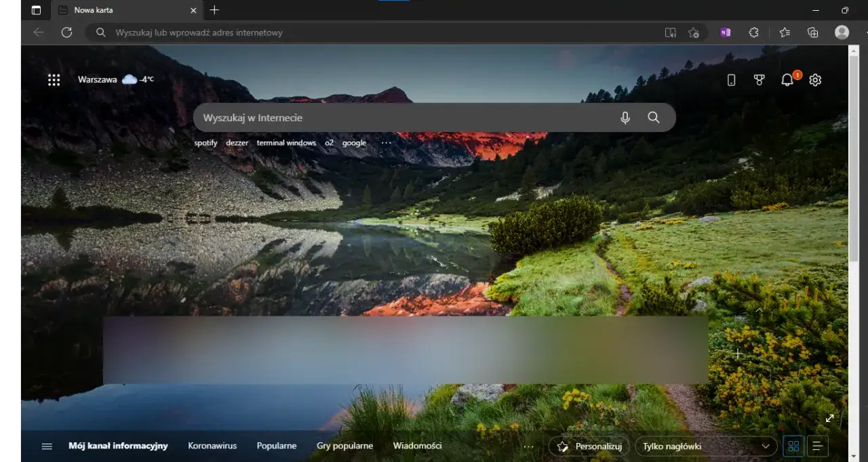Open more feed categories via the ellipsis
Image resolution: width=868 pixels, height=462 pixels.
(528, 446)
